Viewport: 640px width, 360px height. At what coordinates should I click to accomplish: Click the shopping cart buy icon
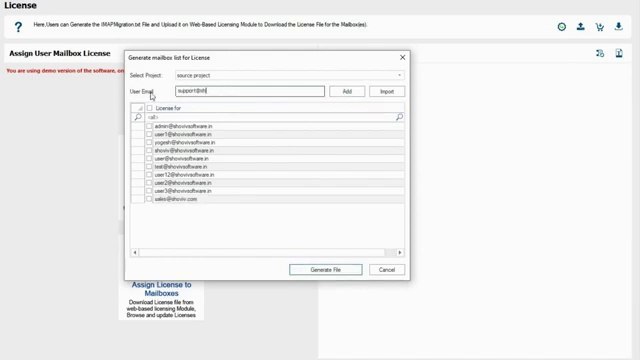pyautogui.click(x=600, y=27)
